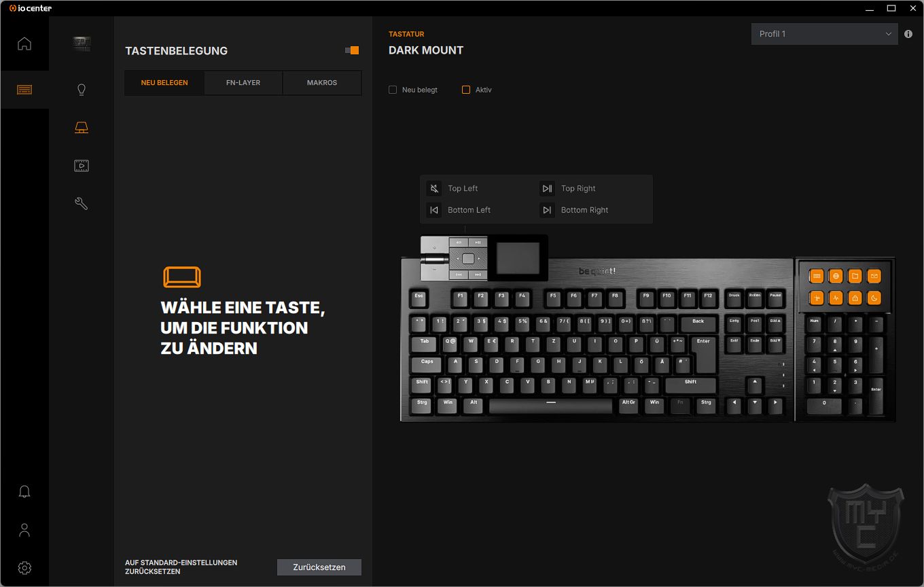Viewport: 924px width, 587px height.
Task: Select the lighting bulb icon
Action: pyautogui.click(x=82, y=90)
